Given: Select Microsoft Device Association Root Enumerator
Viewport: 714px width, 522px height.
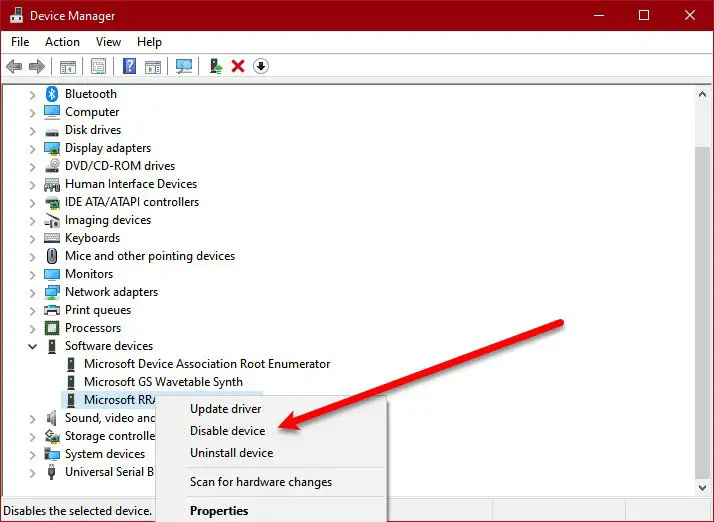Looking at the screenshot, I should tap(207, 364).
